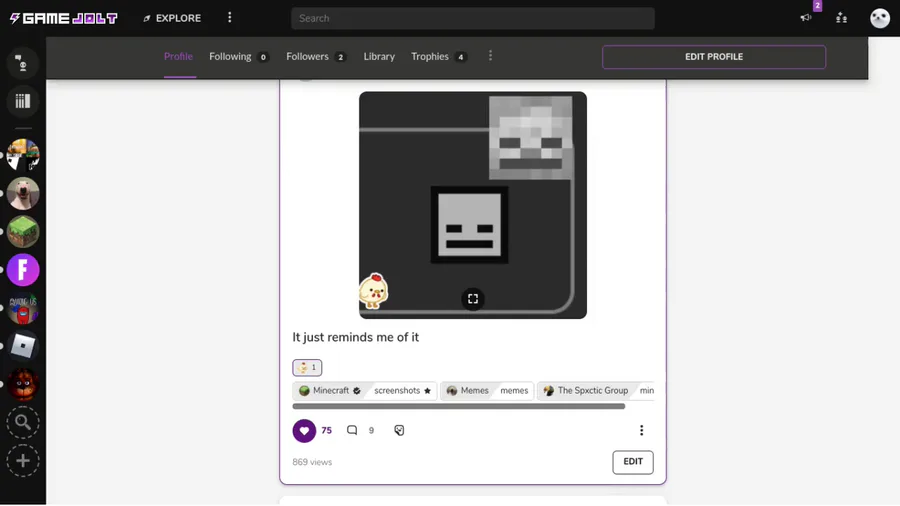Open the chat icon in the sidebar
This screenshot has height=506, width=900.
pos(23,63)
